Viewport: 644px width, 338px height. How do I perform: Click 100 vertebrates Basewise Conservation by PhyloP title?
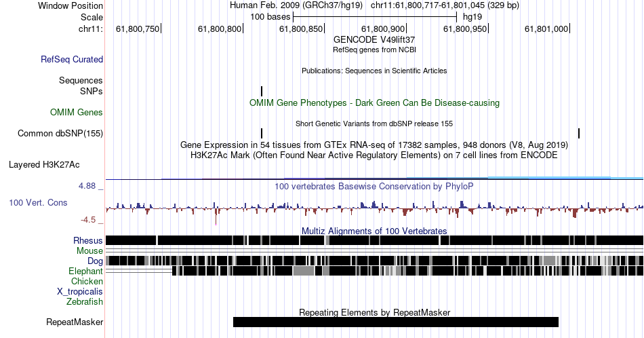(x=374, y=186)
